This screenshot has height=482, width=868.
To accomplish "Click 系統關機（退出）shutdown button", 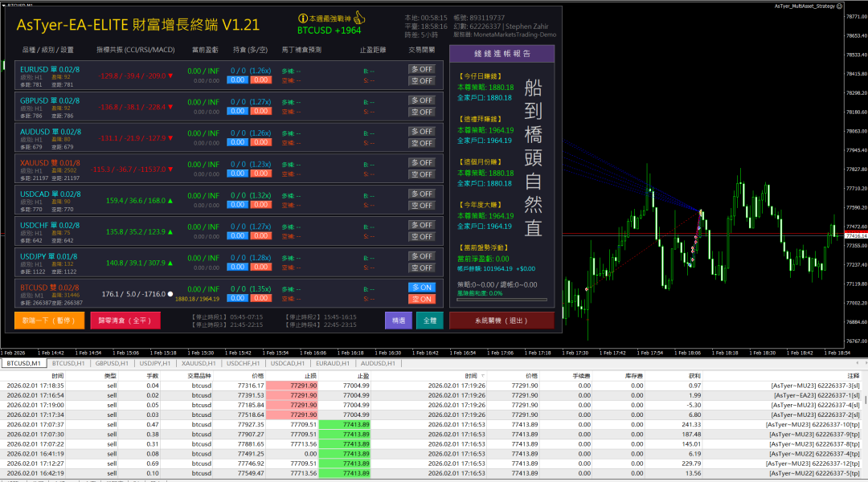I will coord(502,321).
